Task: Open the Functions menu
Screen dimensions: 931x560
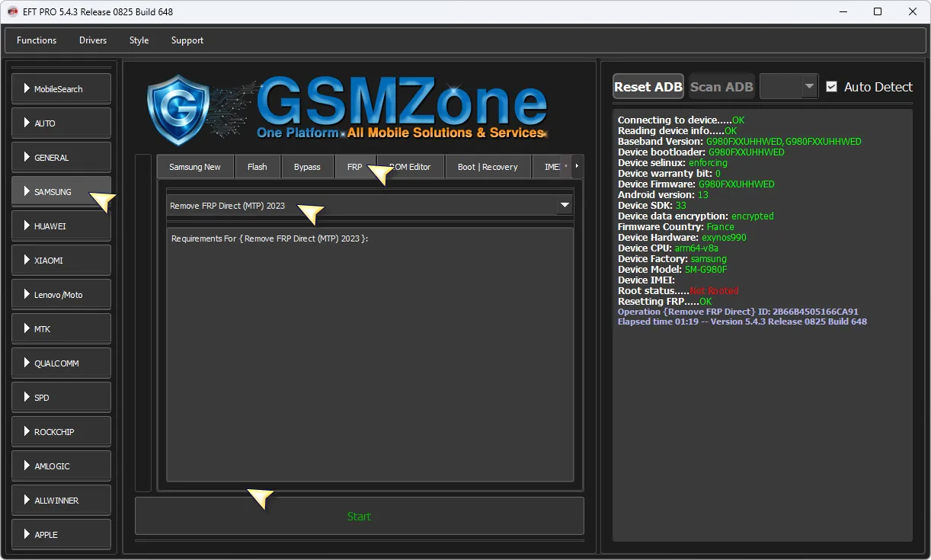Action: (37, 40)
